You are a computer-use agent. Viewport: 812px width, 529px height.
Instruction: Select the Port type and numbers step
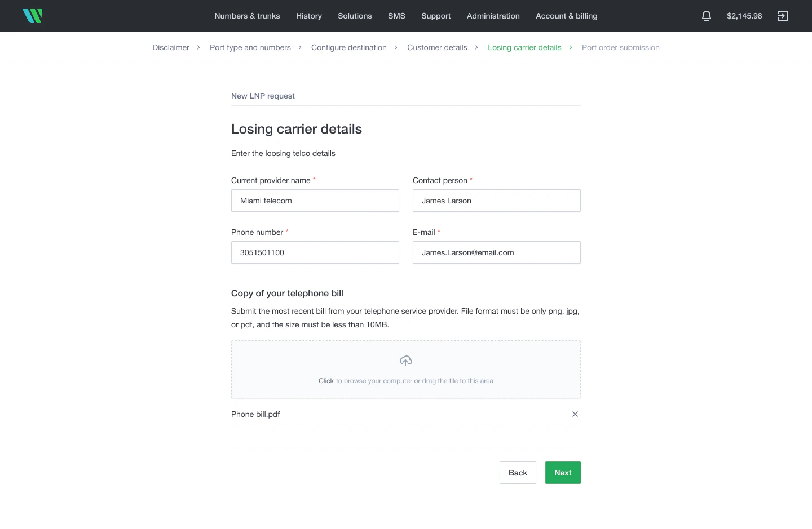(x=250, y=47)
